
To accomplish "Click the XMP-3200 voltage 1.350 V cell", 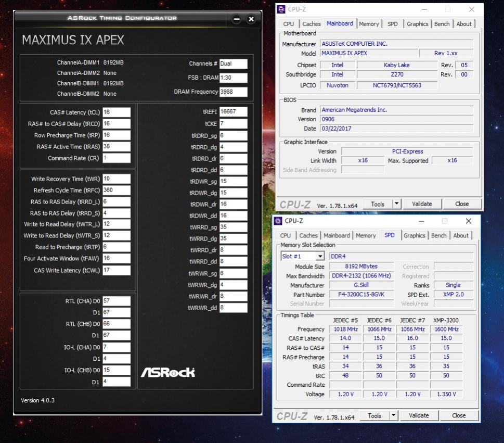I will 446,394.
